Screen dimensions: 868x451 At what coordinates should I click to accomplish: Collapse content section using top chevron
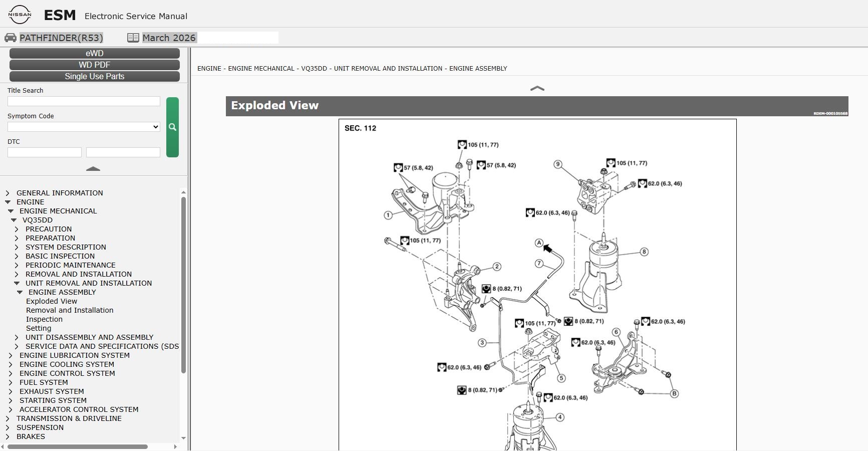point(537,88)
